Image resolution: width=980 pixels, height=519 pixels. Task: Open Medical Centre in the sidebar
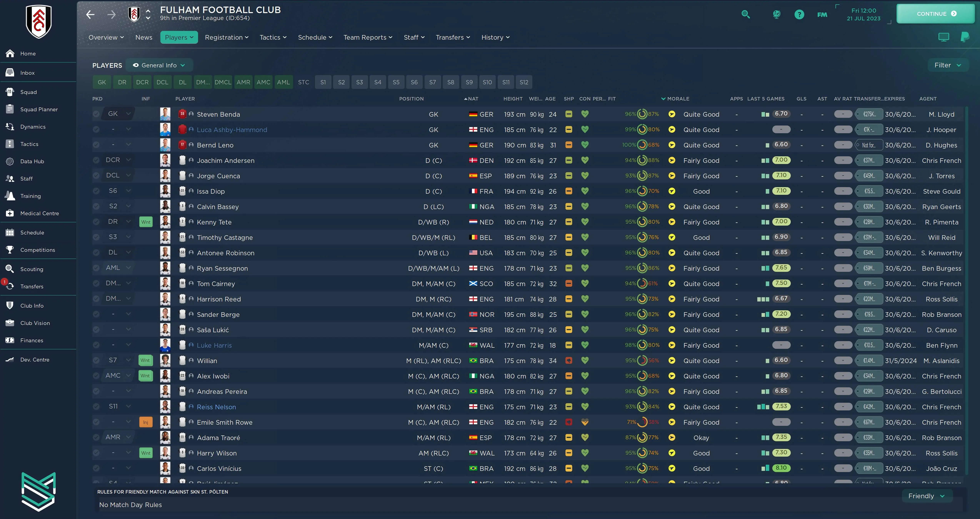click(39, 213)
